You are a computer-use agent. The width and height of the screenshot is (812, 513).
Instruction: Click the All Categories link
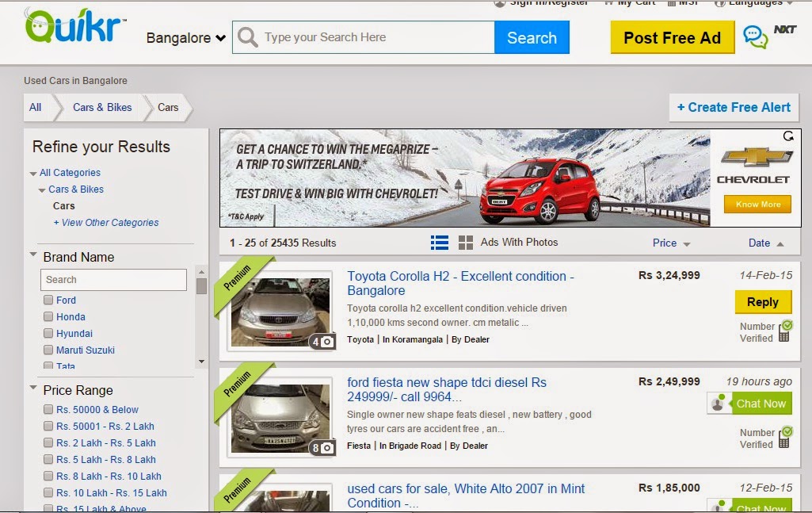coord(70,173)
